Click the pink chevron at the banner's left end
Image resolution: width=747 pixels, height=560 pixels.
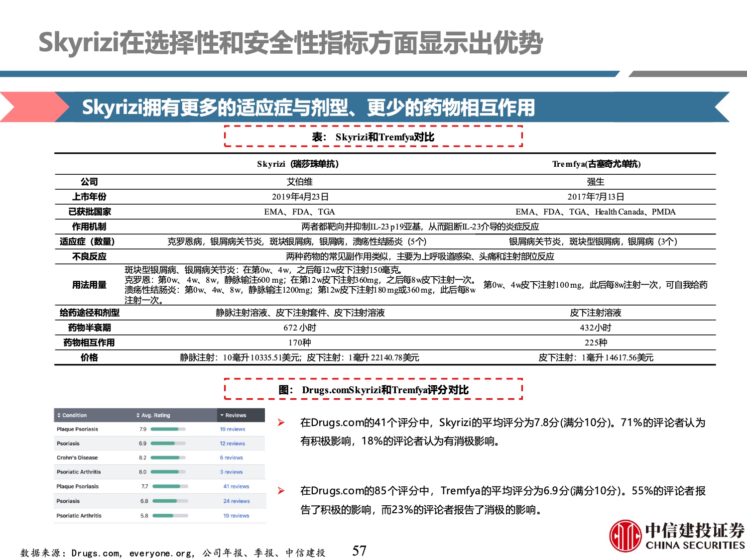point(30,107)
